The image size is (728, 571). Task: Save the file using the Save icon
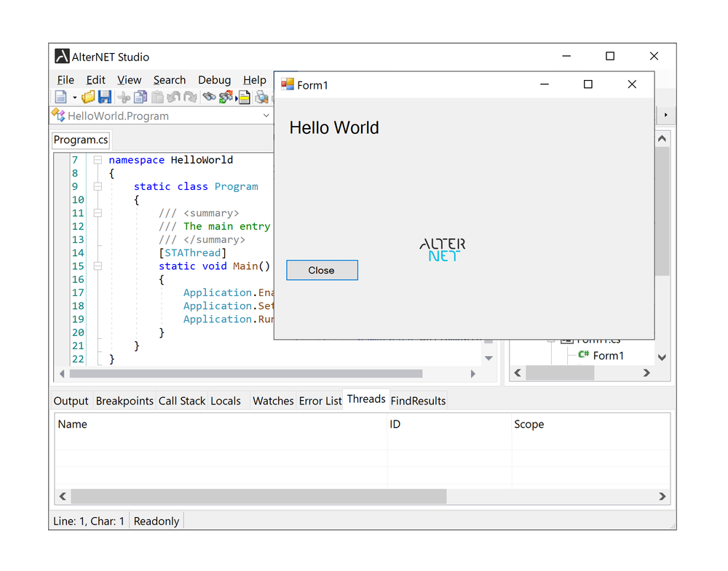point(104,97)
